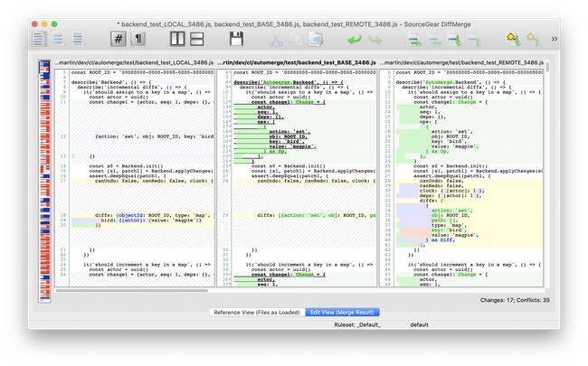The image size is (588, 366).
Task: Jump to next change in toolbar
Action: [413, 39]
